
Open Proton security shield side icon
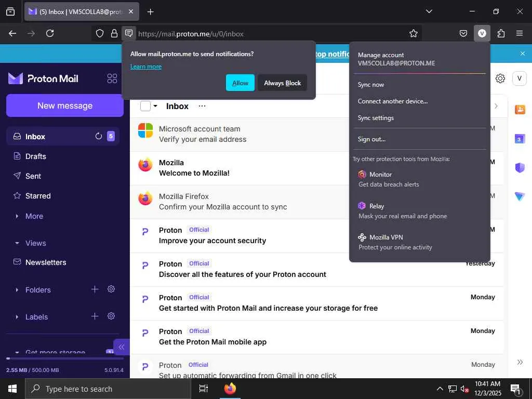click(520, 168)
